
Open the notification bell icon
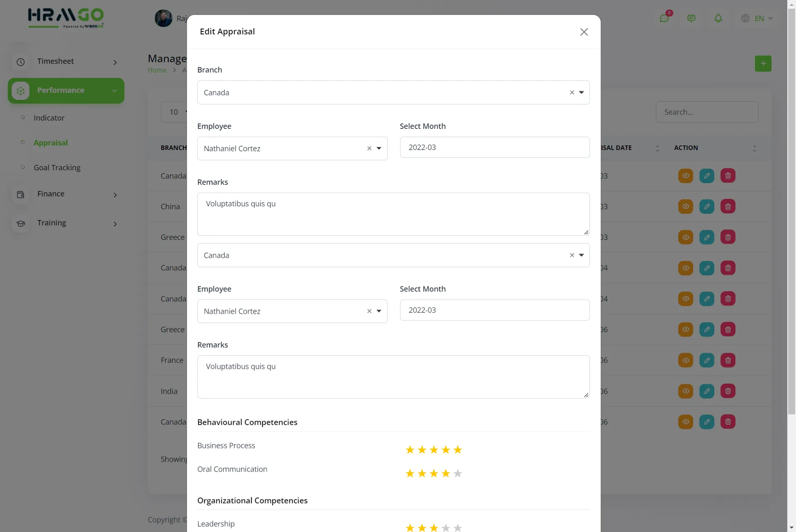[x=718, y=18]
